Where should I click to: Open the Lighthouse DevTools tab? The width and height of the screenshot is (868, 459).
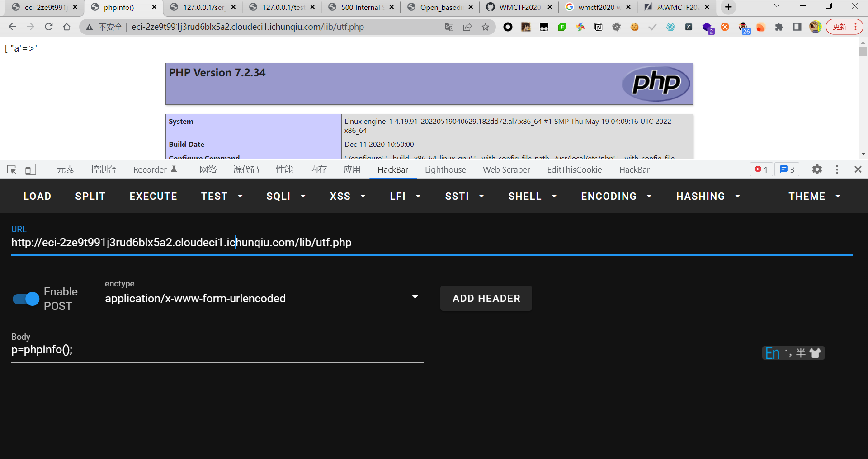445,169
